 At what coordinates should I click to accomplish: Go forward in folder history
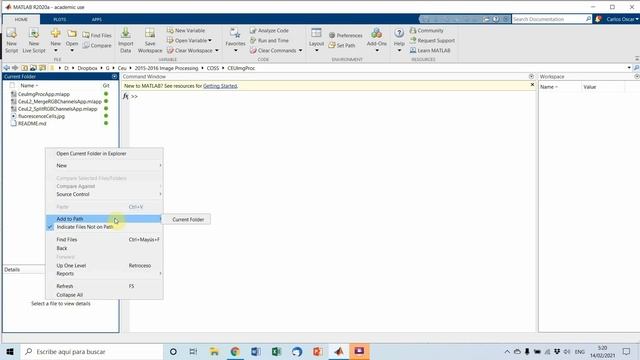(15, 68)
